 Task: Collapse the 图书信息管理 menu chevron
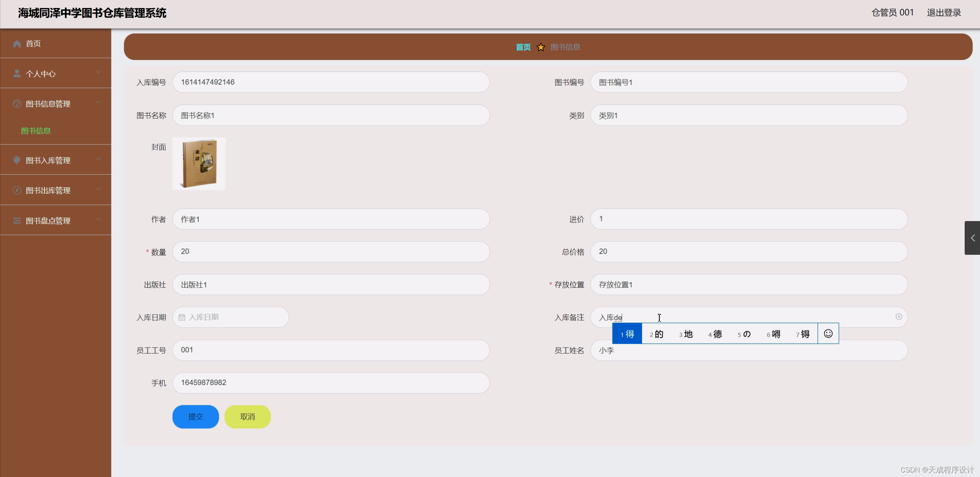pyautogui.click(x=98, y=102)
